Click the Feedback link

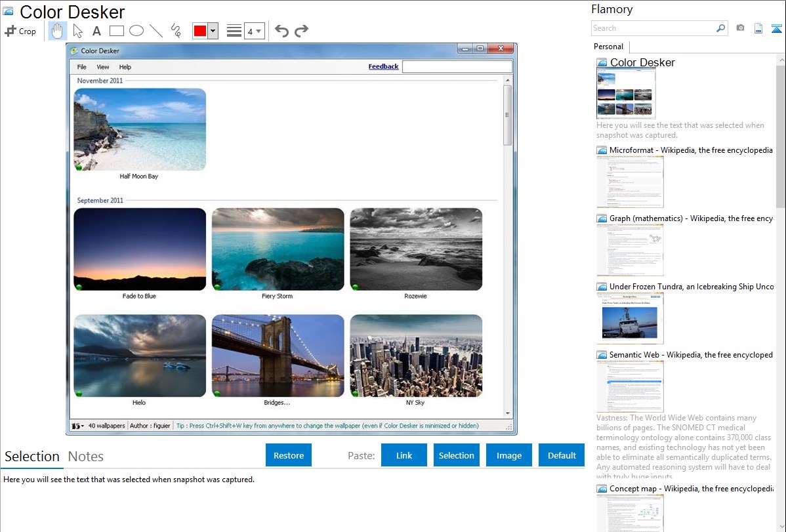[x=383, y=66]
